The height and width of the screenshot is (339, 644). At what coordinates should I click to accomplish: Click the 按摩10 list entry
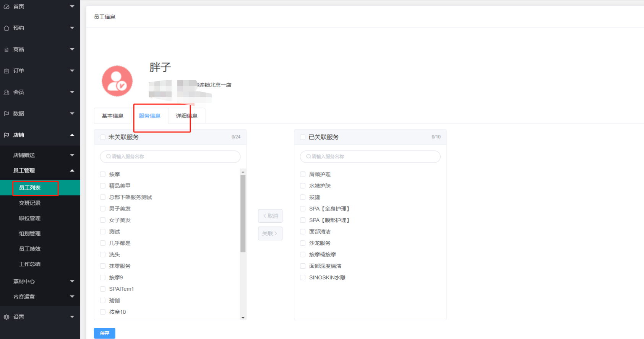point(117,312)
